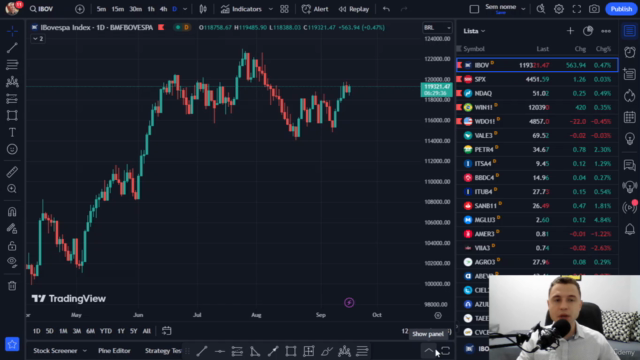Viewport: 640px width, 360px height.
Task: Click the add symbol compare plus icon
Action: 80,9
